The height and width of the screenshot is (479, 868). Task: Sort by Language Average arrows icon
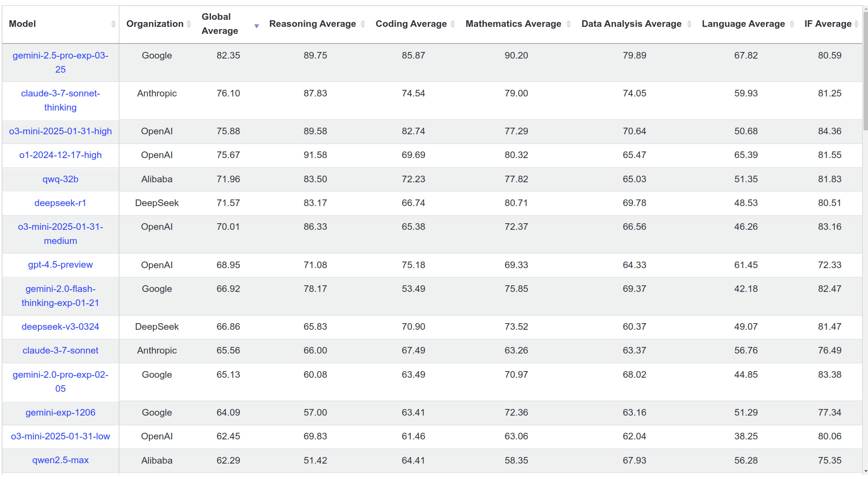(x=792, y=24)
